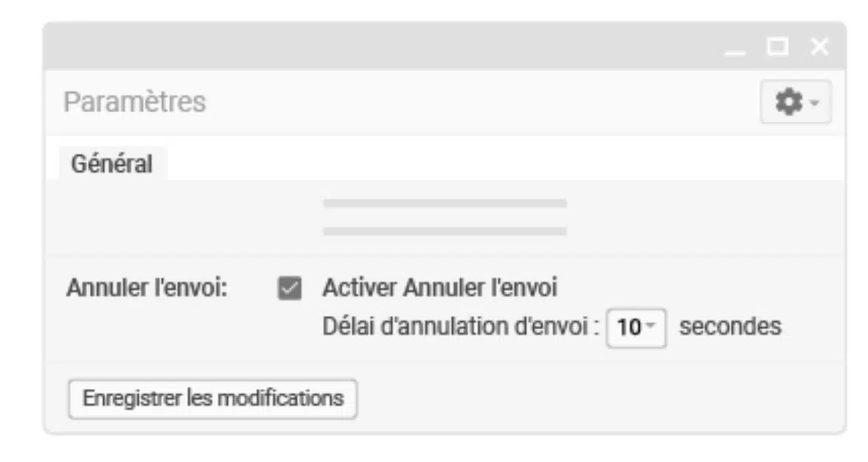Image resolution: width=868 pixels, height=462 pixels.
Task: Click the lower gray placeholder line
Action: pos(445,231)
